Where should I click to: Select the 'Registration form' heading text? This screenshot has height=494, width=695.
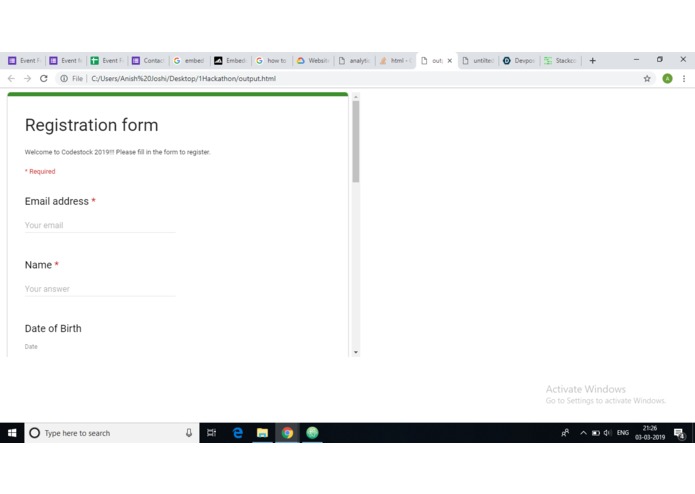pos(91,125)
